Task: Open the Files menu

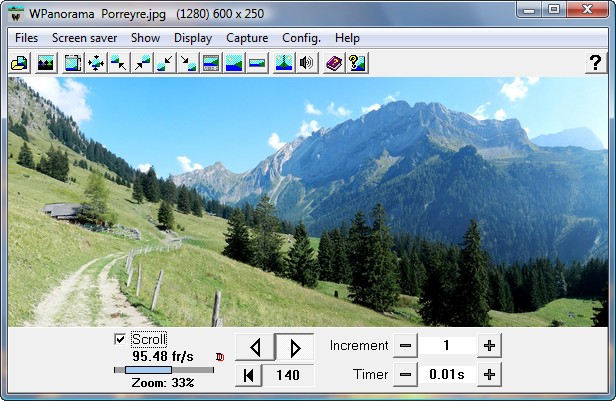Action: click(x=27, y=38)
